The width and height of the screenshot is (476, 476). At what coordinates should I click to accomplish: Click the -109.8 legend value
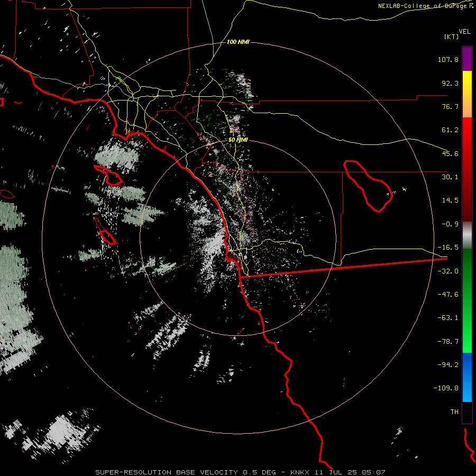pyautogui.click(x=446, y=388)
